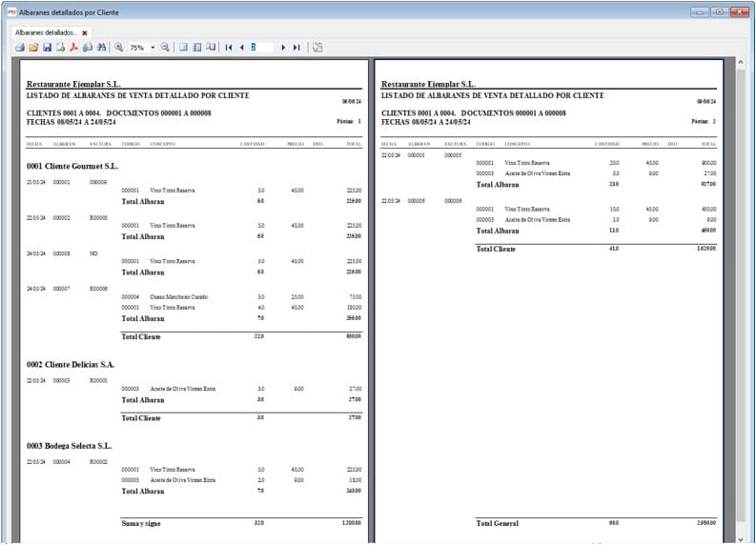This screenshot has width=756, height=545.
Task: Zoom in with magnifier plus icon
Action: [118, 48]
